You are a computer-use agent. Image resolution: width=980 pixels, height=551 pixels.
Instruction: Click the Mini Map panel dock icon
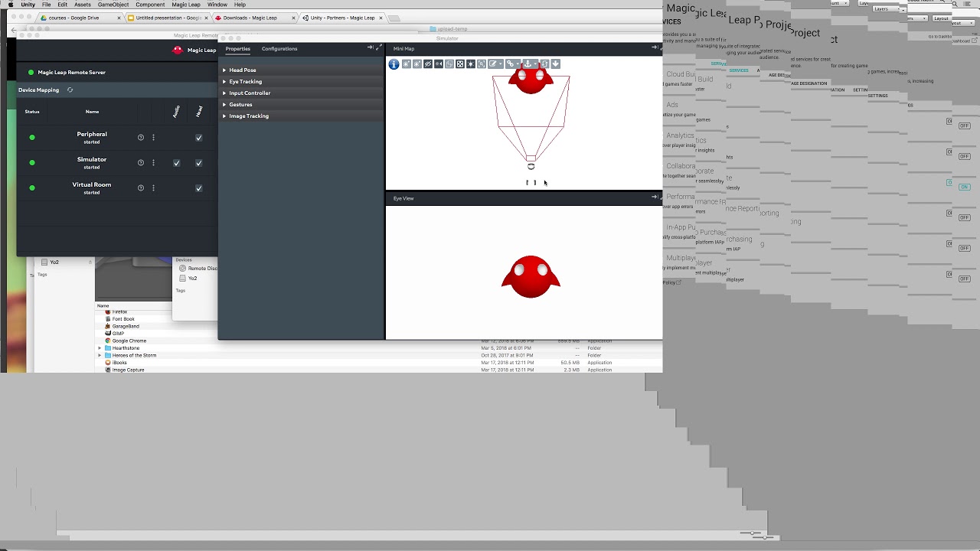click(655, 47)
